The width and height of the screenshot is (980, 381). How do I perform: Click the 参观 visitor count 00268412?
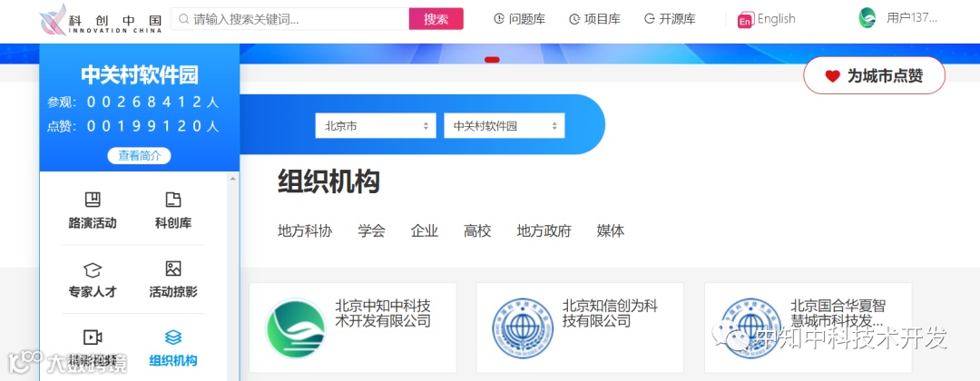[133, 102]
